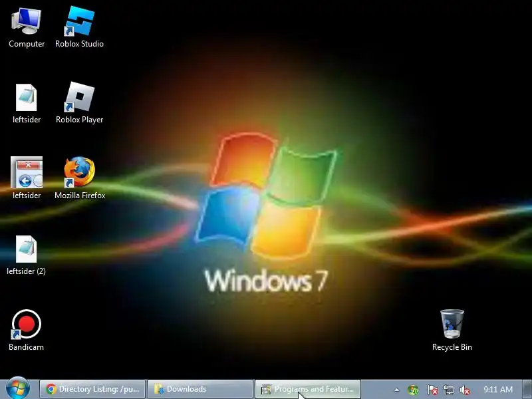Switch to the Downloads taskbar window
This screenshot has height=399, width=532.
point(200,389)
